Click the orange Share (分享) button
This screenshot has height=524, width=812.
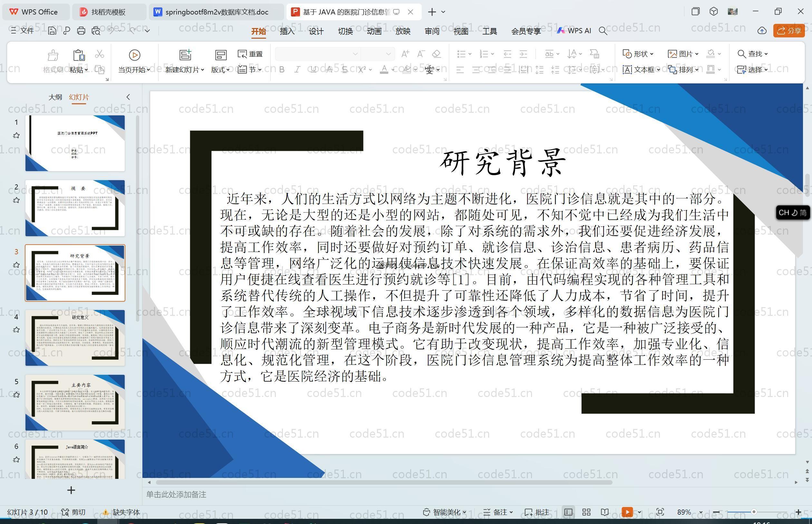789,31
